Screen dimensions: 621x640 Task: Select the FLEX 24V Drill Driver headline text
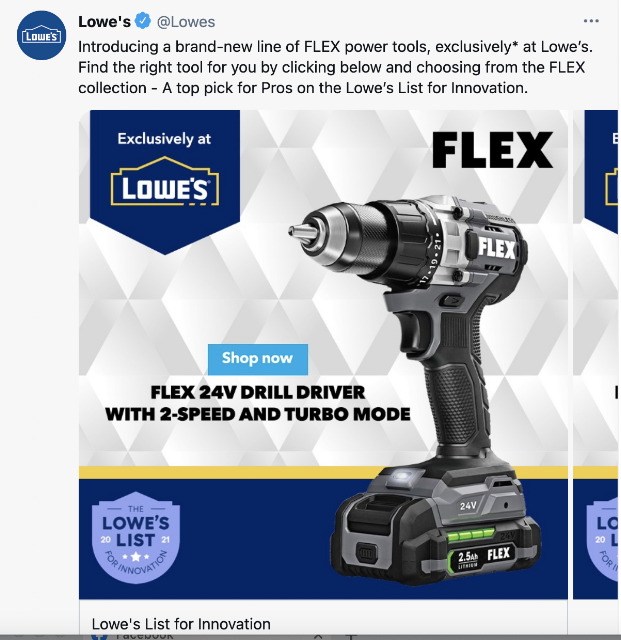(x=258, y=403)
